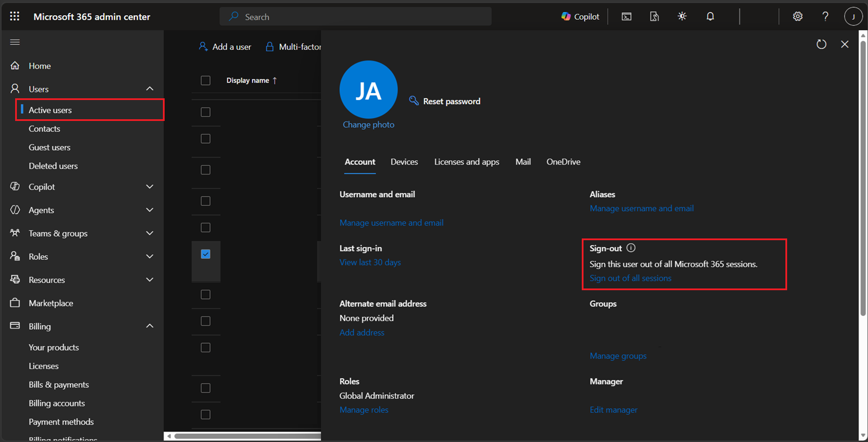Click the Add address link
The height and width of the screenshot is (442, 868).
[362, 333]
